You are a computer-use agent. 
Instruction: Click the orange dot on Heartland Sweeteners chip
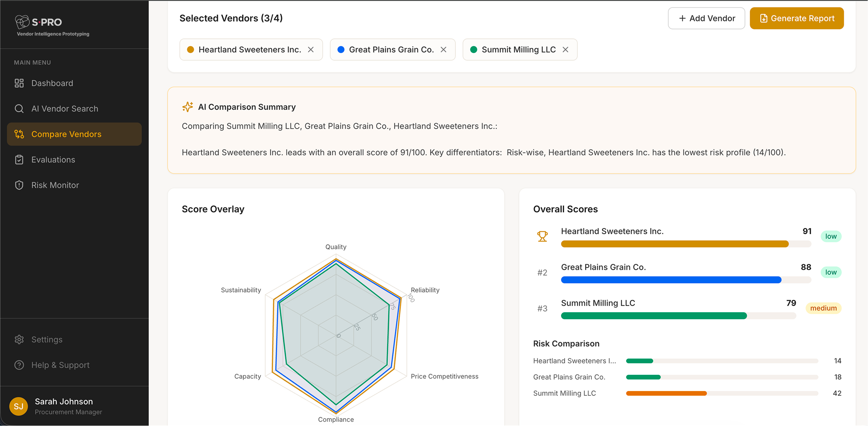point(190,49)
